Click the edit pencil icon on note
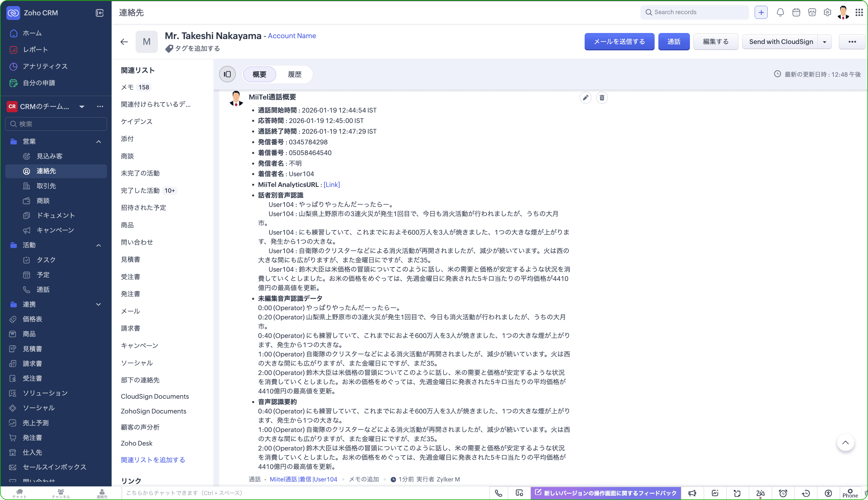Screen dimensions: 868x500 tap(585, 98)
